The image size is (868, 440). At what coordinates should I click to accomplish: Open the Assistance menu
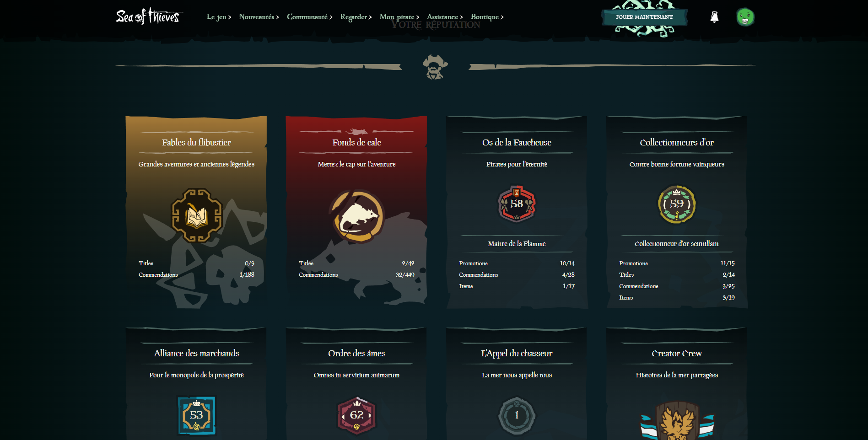pyautogui.click(x=444, y=17)
